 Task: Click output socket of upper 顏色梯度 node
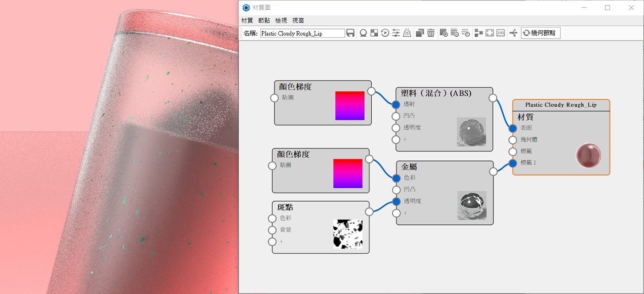click(x=371, y=91)
